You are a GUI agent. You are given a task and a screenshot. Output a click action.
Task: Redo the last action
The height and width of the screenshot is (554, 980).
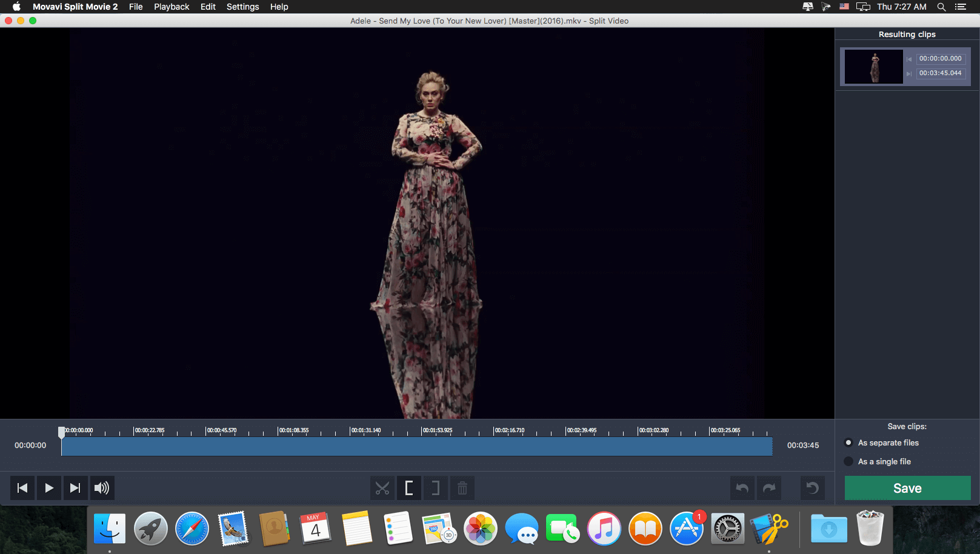[x=769, y=488]
